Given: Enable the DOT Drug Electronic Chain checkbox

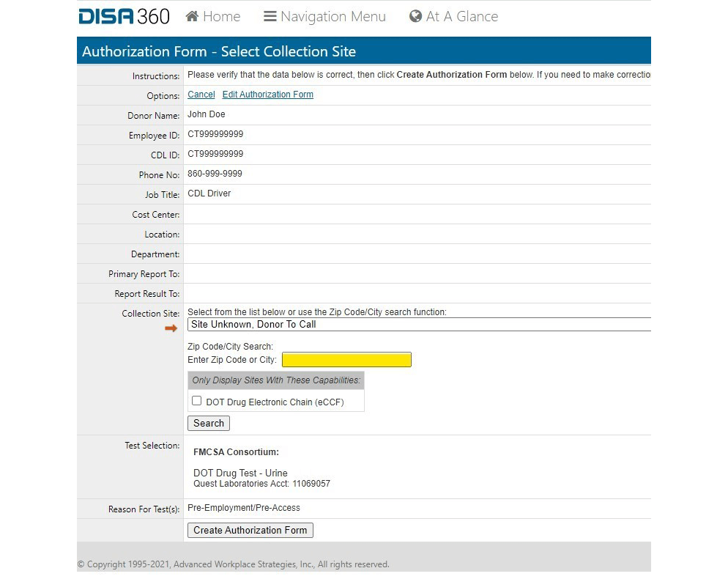Looking at the screenshot, I should (196, 401).
